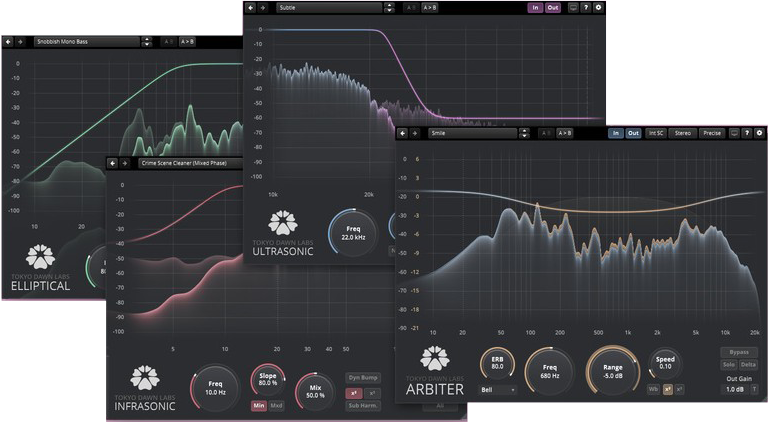The width and height of the screenshot is (768, 422).
Task: Click Dyn Bump button in Infrasonic
Action: coord(363,378)
